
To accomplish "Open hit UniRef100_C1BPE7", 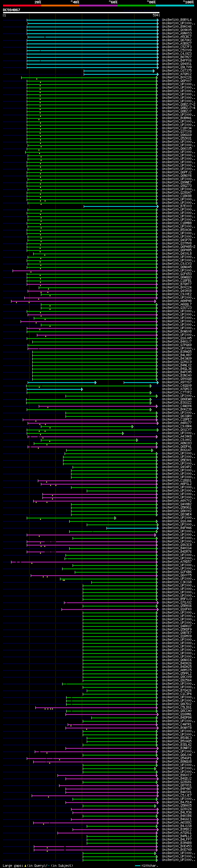I will tap(177, 419).
